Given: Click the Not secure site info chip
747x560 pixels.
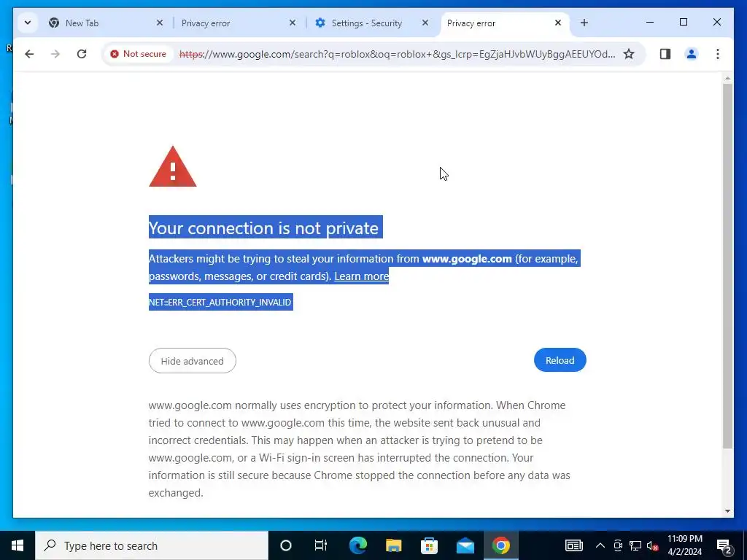Looking at the screenshot, I should click(139, 54).
